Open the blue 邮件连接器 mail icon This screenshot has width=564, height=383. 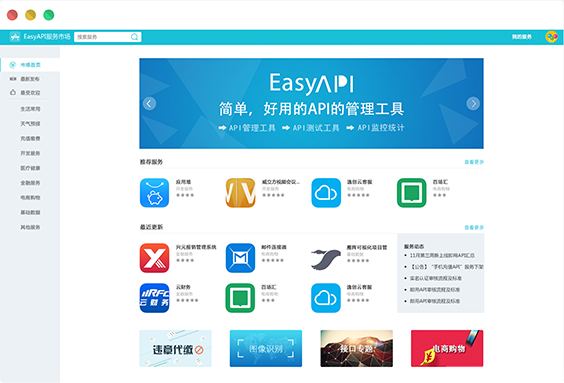pyautogui.click(x=240, y=258)
